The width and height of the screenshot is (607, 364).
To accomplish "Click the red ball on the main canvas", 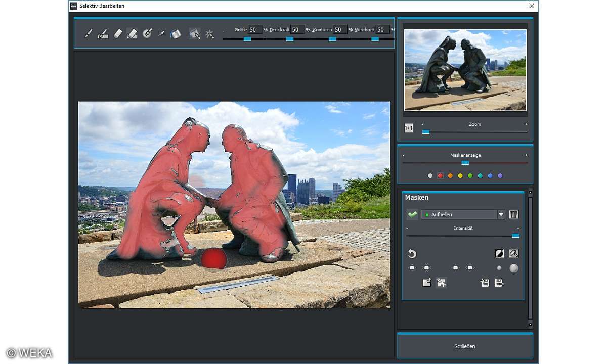I will (213, 259).
